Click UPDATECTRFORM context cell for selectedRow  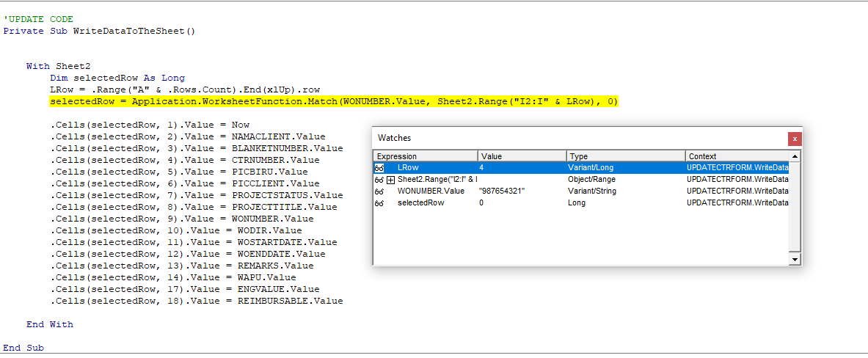737,204
